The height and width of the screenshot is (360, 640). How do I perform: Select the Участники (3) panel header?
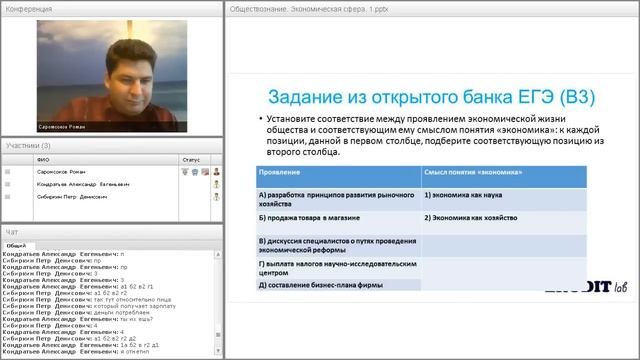point(112,146)
